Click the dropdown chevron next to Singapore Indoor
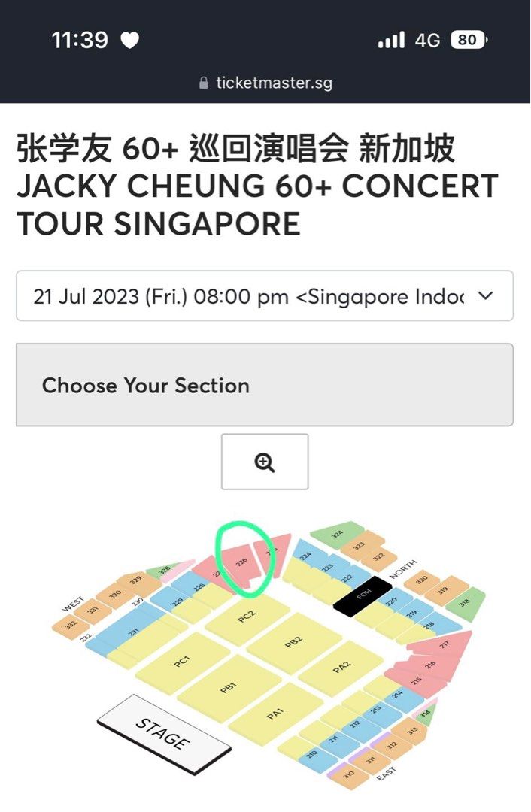Screen dimensions: 531x812 tap(484, 296)
